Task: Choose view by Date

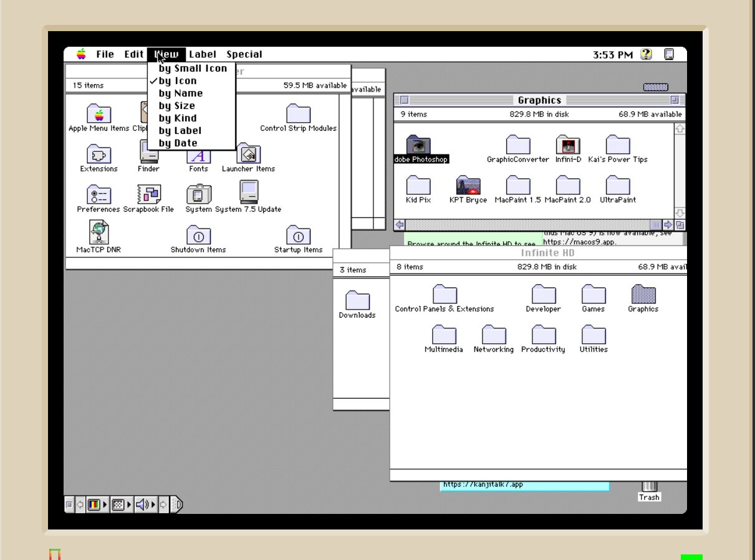Action: click(x=192, y=143)
